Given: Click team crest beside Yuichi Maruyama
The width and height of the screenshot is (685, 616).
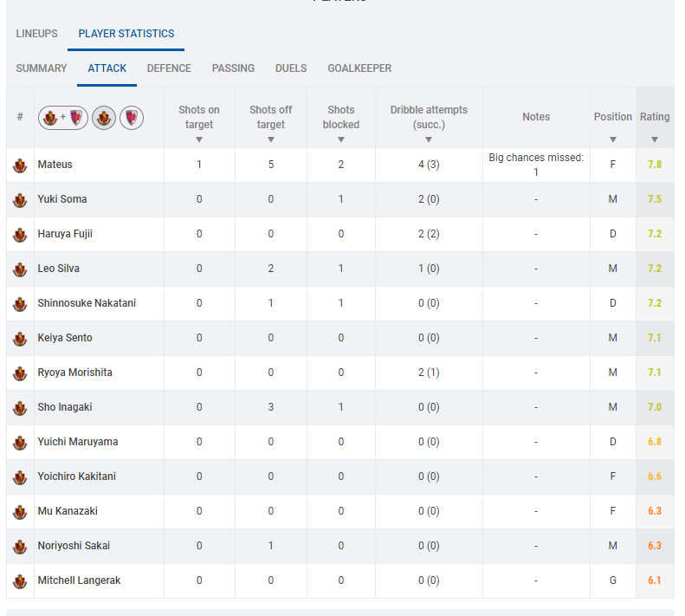Looking at the screenshot, I should click(20, 443).
